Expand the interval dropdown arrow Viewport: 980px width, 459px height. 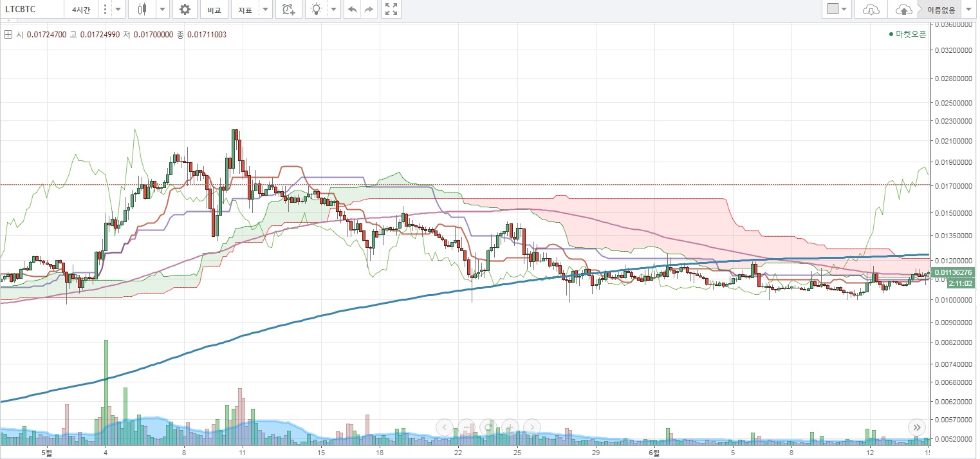(117, 9)
